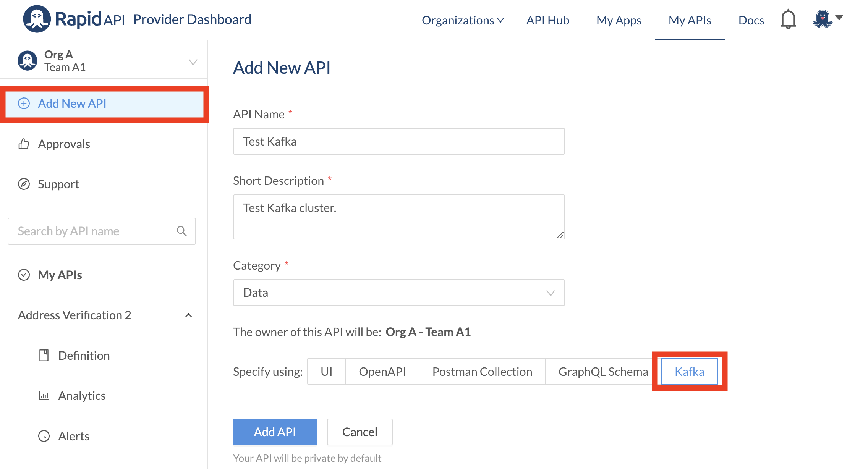The width and height of the screenshot is (868, 469).
Task: Select Kafka as specification type
Action: [x=689, y=371]
